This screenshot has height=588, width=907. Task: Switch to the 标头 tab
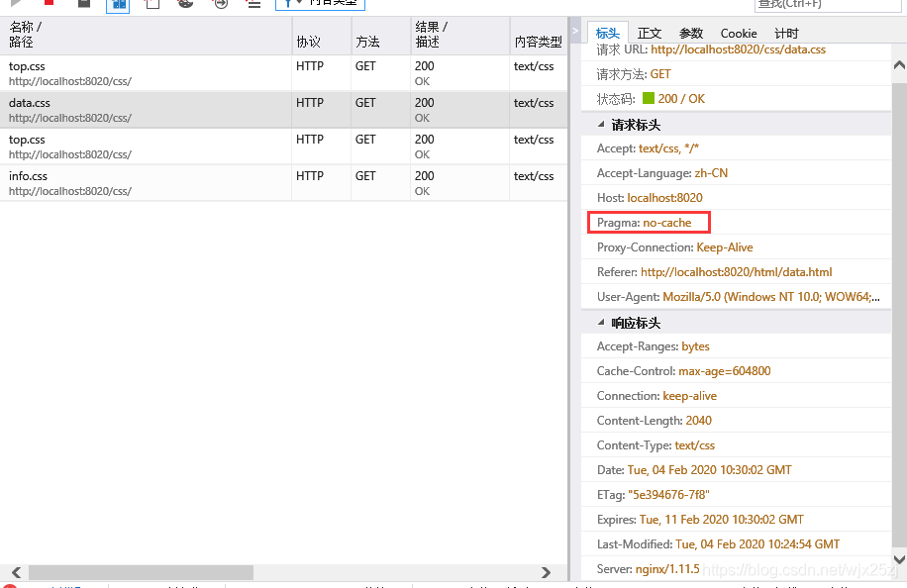click(x=607, y=33)
